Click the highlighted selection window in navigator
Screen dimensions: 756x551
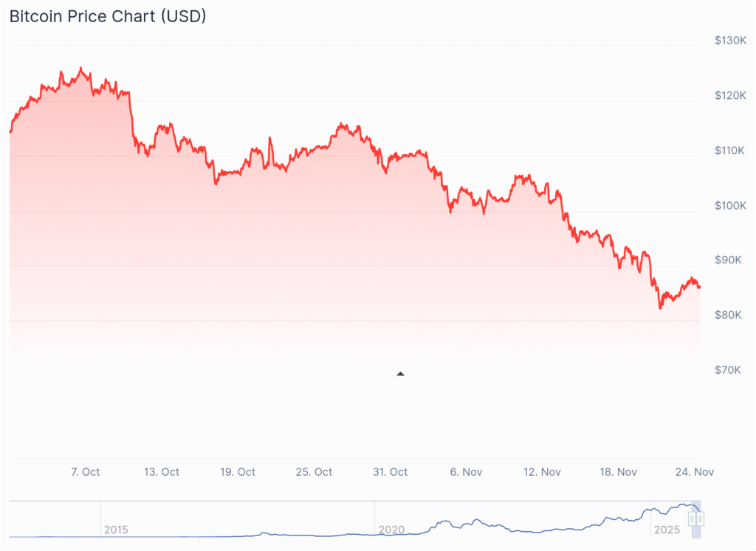pyautogui.click(x=696, y=532)
